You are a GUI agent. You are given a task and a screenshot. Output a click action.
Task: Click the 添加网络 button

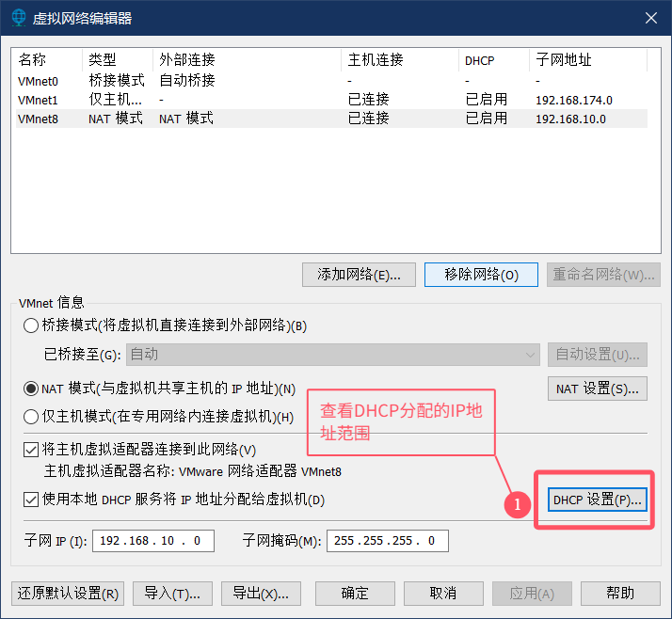pyautogui.click(x=359, y=275)
